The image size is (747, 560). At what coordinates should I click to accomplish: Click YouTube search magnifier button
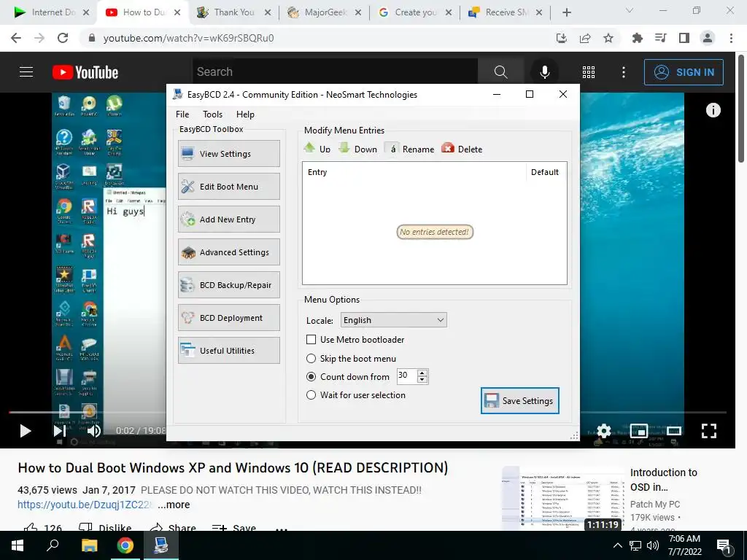(x=500, y=72)
